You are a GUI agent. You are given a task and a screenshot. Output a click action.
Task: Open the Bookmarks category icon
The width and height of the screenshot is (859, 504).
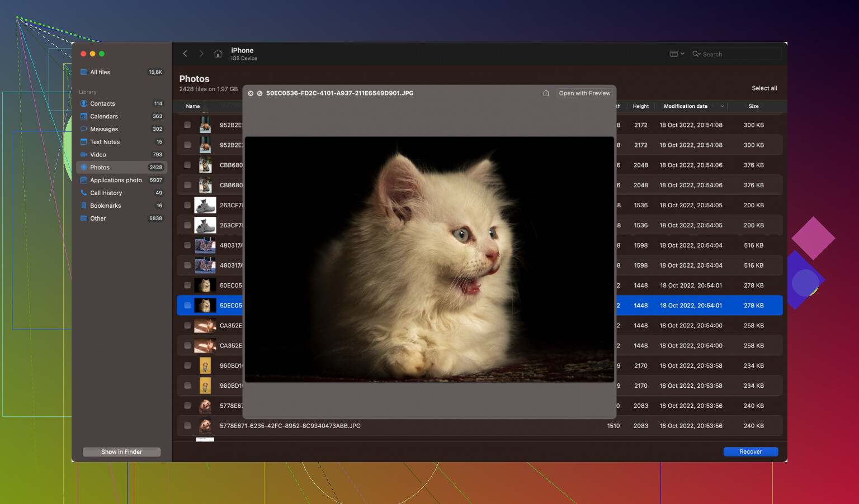(x=84, y=206)
